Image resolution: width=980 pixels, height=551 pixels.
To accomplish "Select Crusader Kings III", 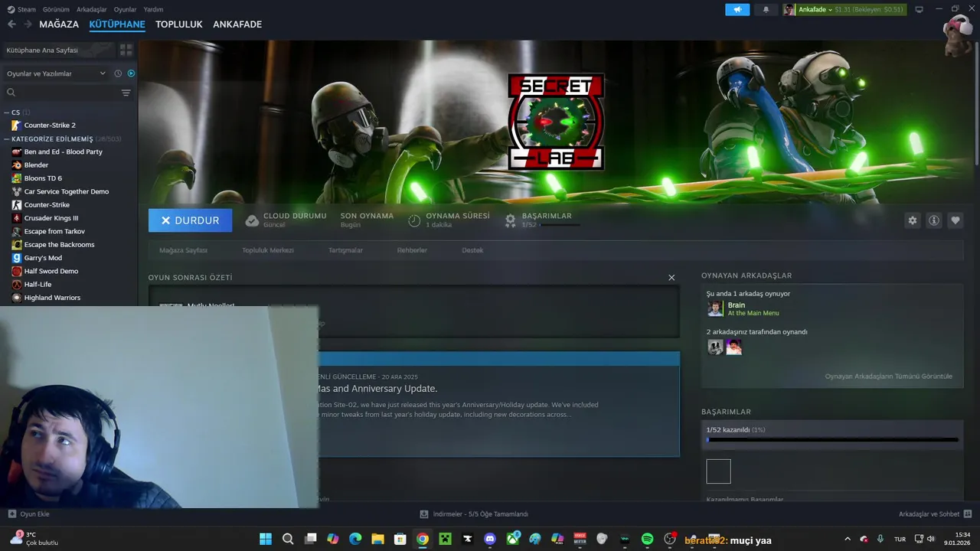I will pyautogui.click(x=51, y=218).
